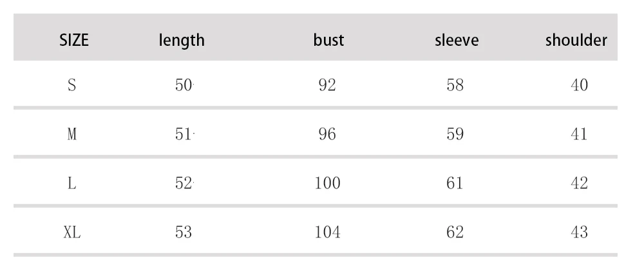Select the L size row label

72,183
